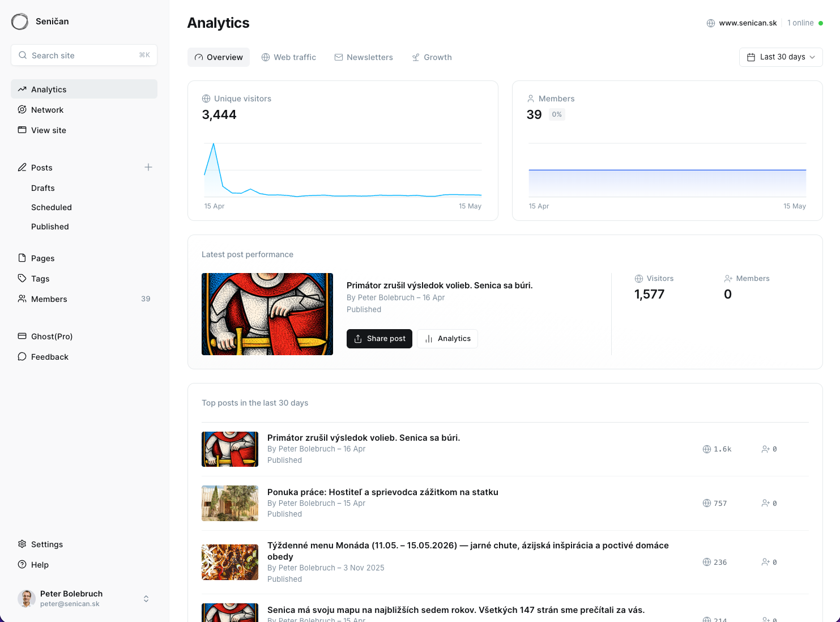
Task: Click Peter Bolebruch's avatar photo
Action: click(27, 598)
